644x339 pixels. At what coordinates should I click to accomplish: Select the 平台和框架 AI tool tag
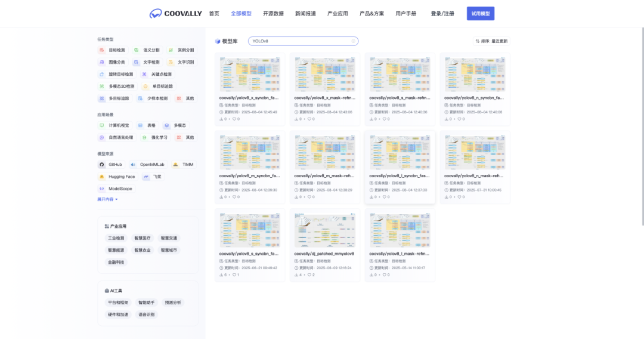click(118, 303)
